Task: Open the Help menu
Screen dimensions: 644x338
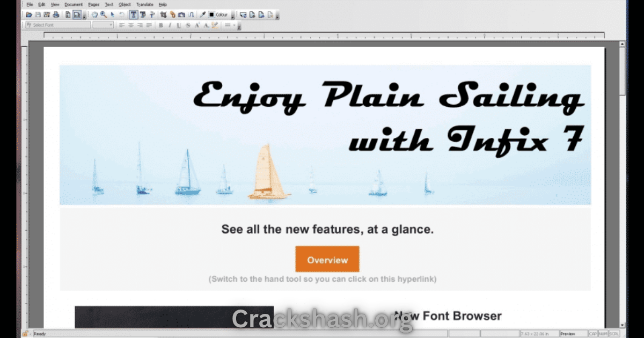Action: click(x=163, y=4)
